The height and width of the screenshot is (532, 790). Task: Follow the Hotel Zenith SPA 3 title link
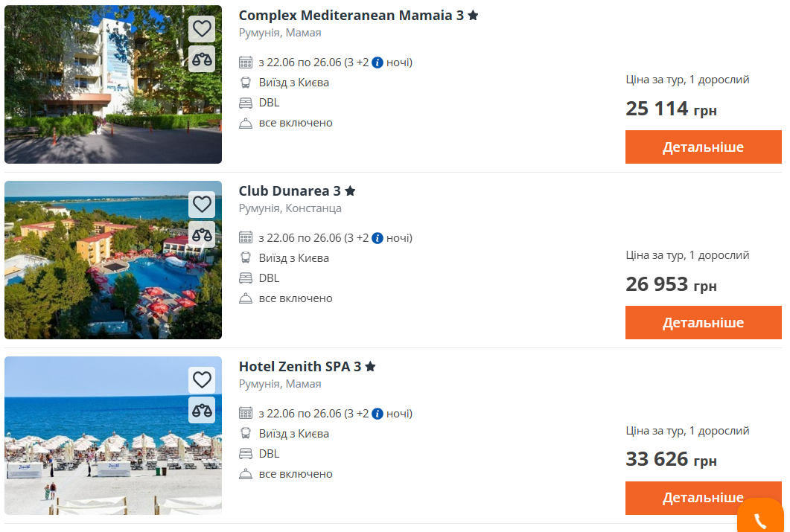coord(300,367)
